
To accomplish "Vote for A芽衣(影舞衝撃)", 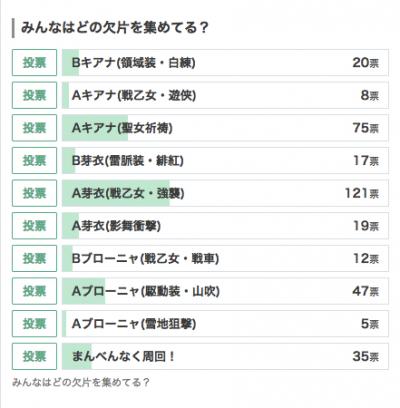I will point(34,226).
